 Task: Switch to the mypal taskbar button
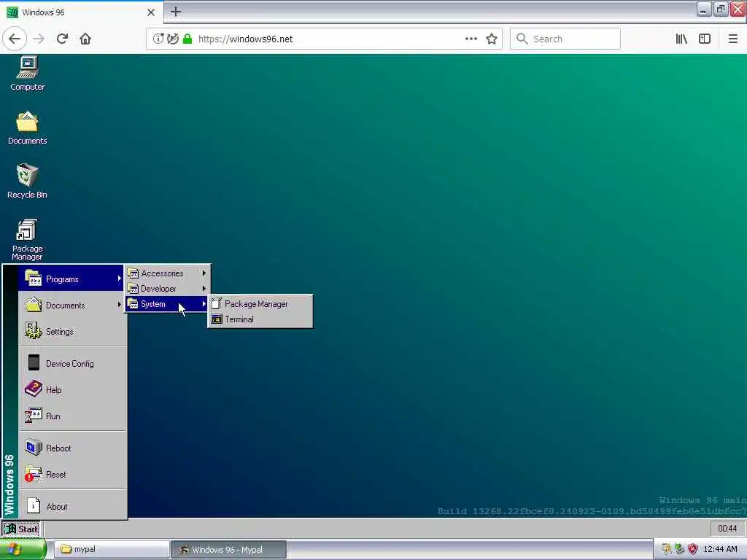point(112,550)
